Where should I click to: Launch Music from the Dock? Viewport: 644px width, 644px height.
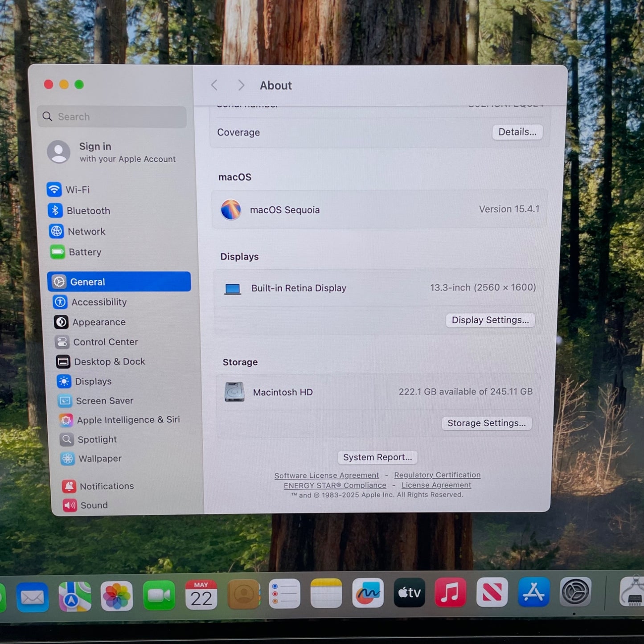[451, 592]
